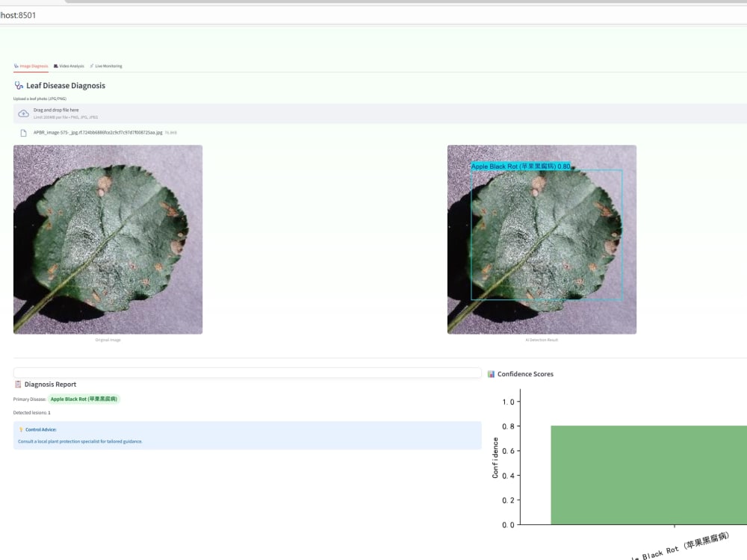Click the browser address bar showing host:8501
The image size is (747, 560).
point(373,15)
